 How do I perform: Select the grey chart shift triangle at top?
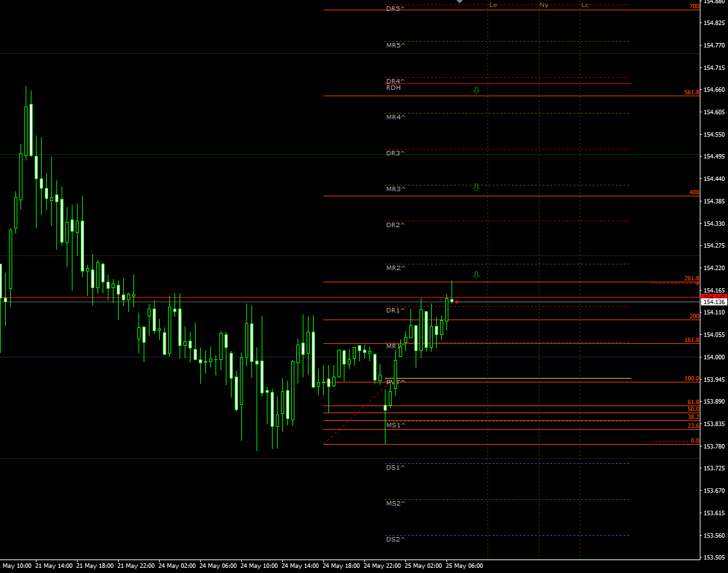coord(459,1)
